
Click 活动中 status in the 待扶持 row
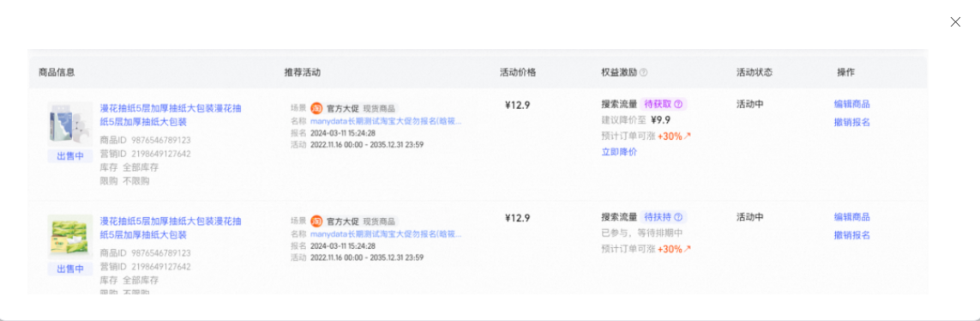tap(750, 217)
